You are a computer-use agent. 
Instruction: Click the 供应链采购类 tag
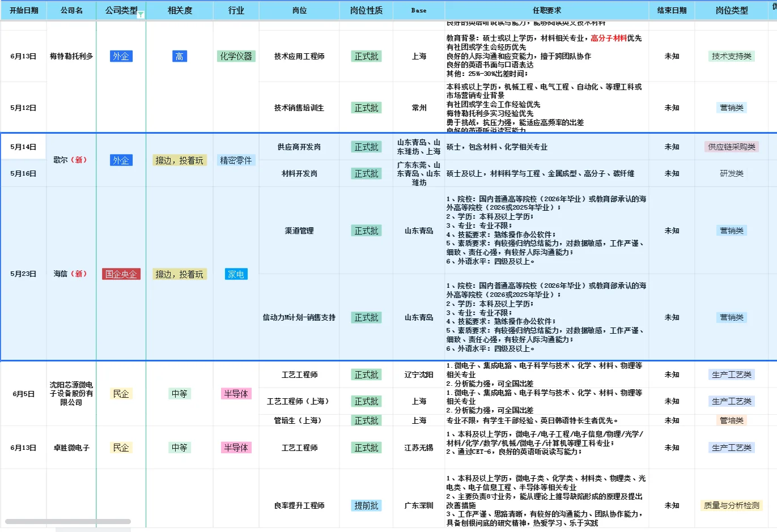point(732,147)
